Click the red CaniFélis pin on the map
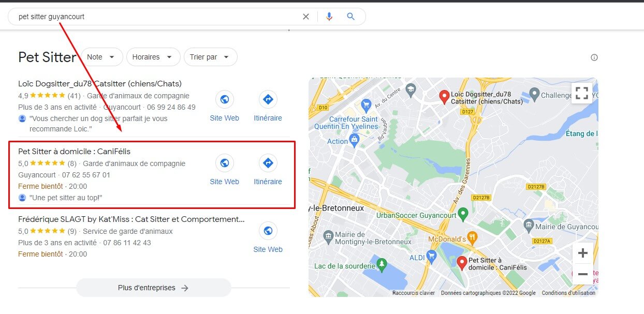 click(462, 263)
